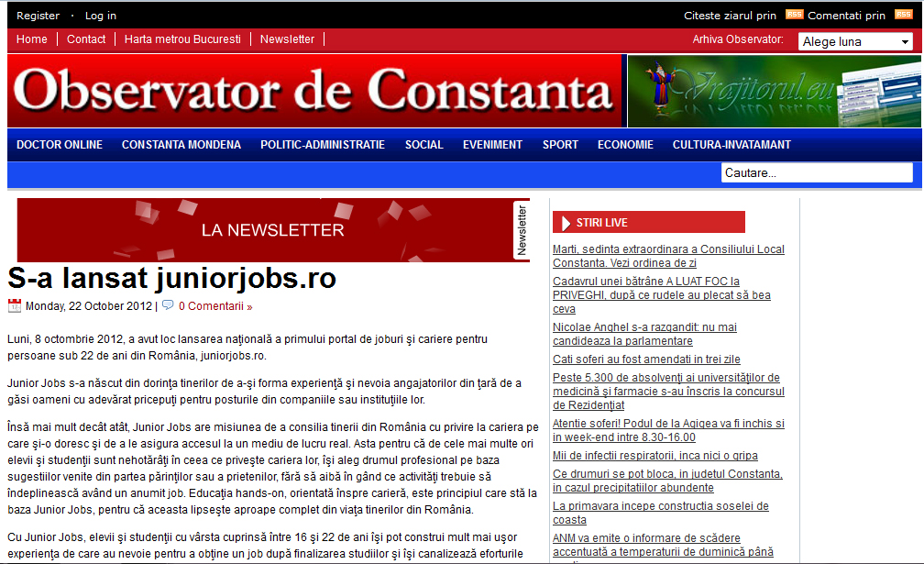
Task: Open Atentie soferi! Podul de la Agigea story
Action: pos(668,430)
